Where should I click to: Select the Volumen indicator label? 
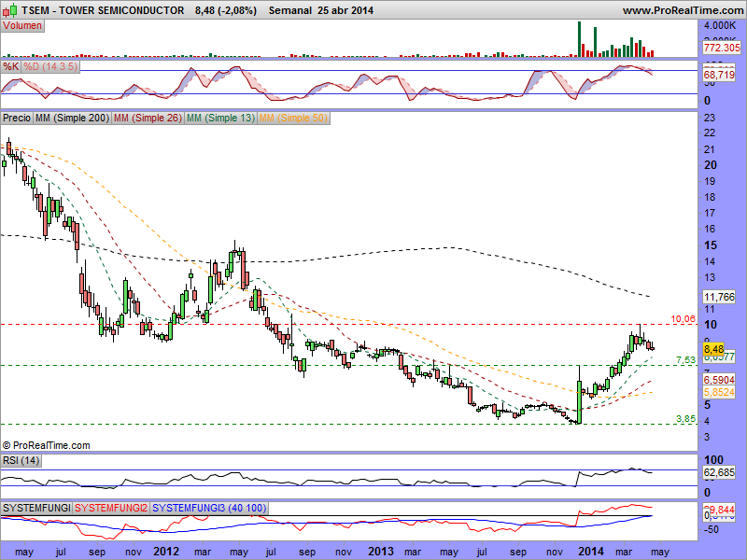[21, 25]
